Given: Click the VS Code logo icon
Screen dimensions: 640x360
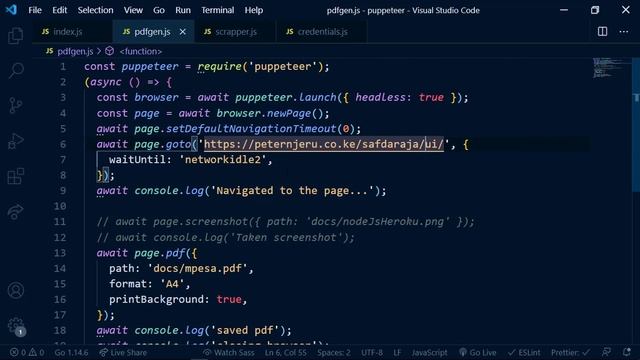Looking at the screenshot, I should (x=11, y=10).
